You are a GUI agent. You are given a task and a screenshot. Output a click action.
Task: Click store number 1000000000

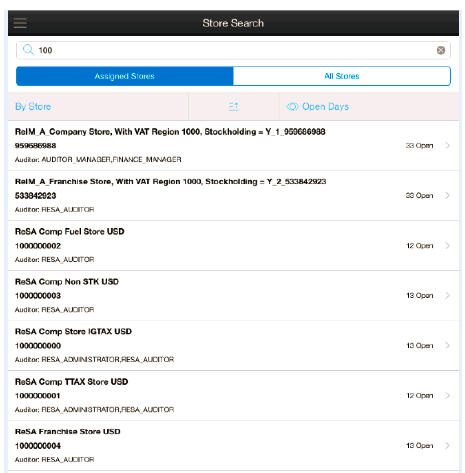pyautogui.click(x=38, y=346)
